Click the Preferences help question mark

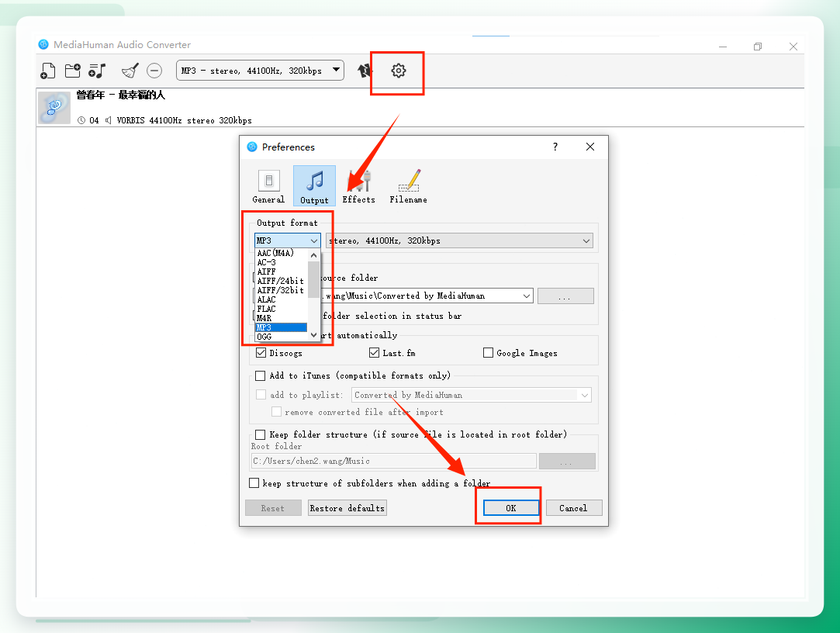(x=555, y=147)
